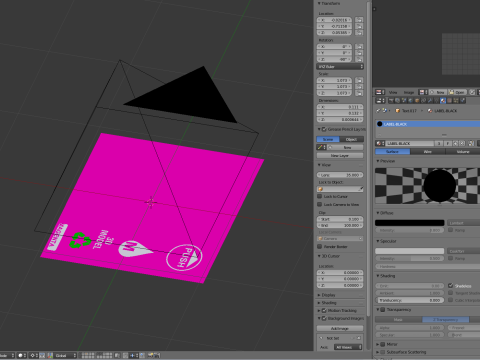Viewport: 480px width, 360px height.
Task: Switch to the Wire material tab
Action: click(428, 152)
